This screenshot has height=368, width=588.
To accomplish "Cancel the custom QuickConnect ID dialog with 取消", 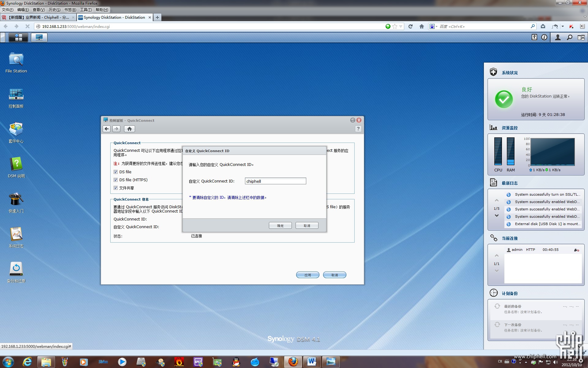I will [x=307, y=226].
